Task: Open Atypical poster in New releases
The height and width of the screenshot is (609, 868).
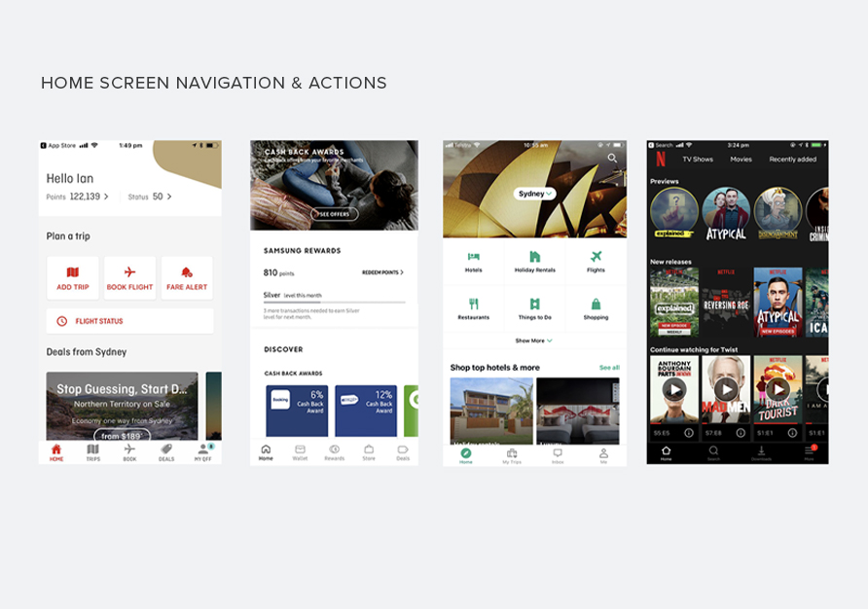Action: [x=778, y=303]
